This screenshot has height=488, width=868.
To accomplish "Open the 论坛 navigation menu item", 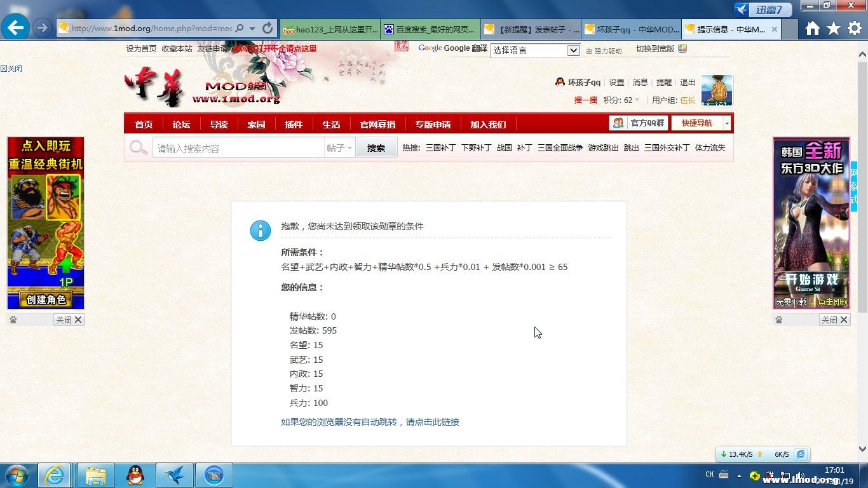I will pos(181,125).
